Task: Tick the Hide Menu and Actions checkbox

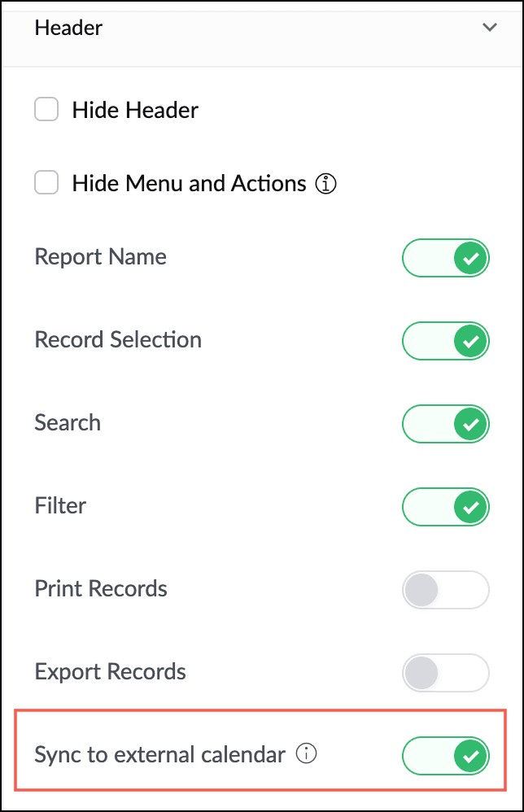Action: point(46,183)
